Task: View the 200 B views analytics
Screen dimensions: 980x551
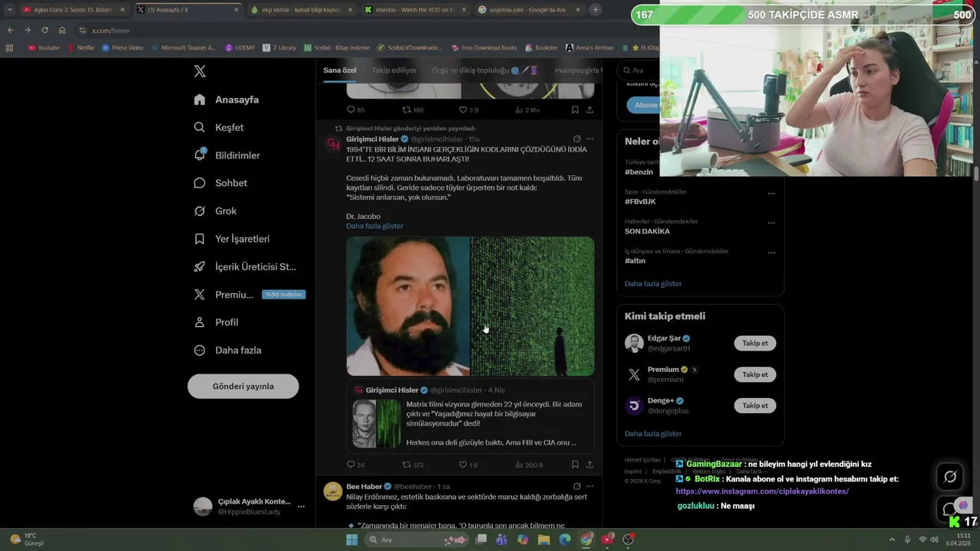Action: pos(528,465)
